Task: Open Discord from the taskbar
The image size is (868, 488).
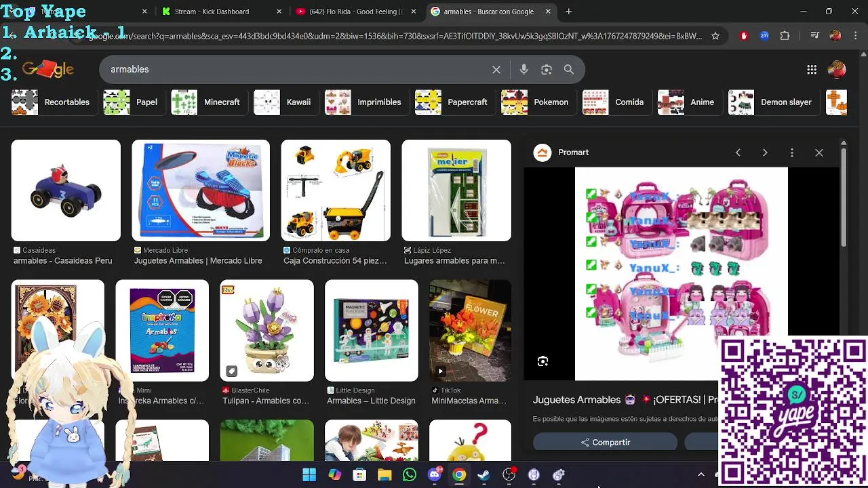Action: pos(435,474)
